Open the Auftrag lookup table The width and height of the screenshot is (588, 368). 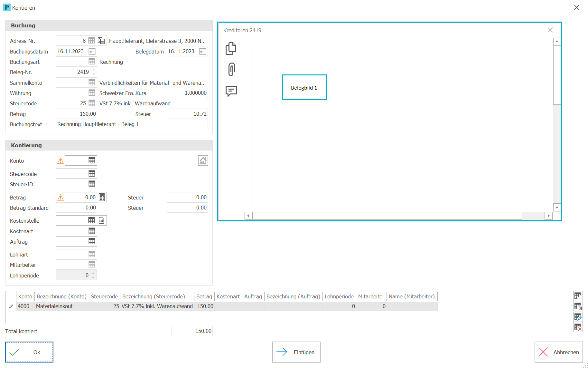coord(92,241)
